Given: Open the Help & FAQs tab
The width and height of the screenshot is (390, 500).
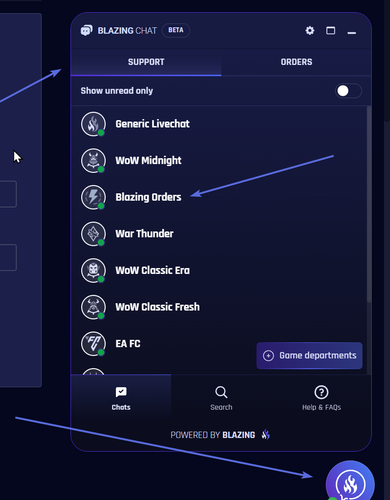Looking at the screenshot, I should [321, 398].
